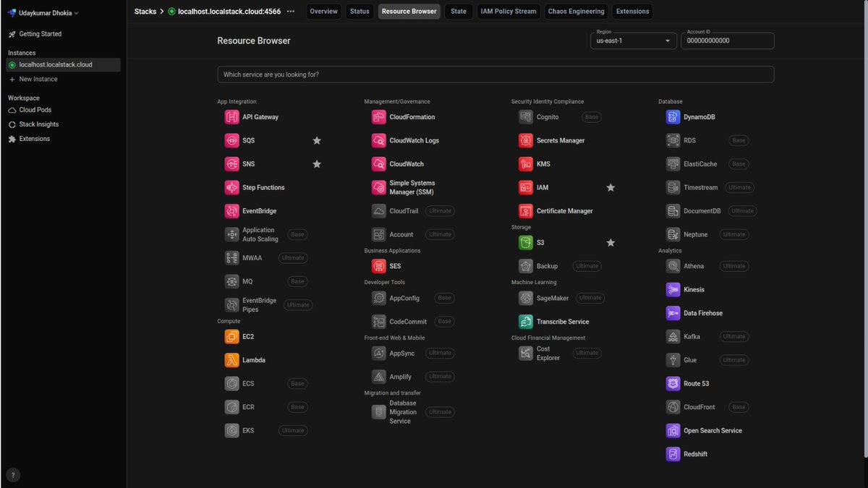Unstar the SQS favorite
The width and height of the screenshot is (868, 488).
pyautogui.click(x=317, y=140)
